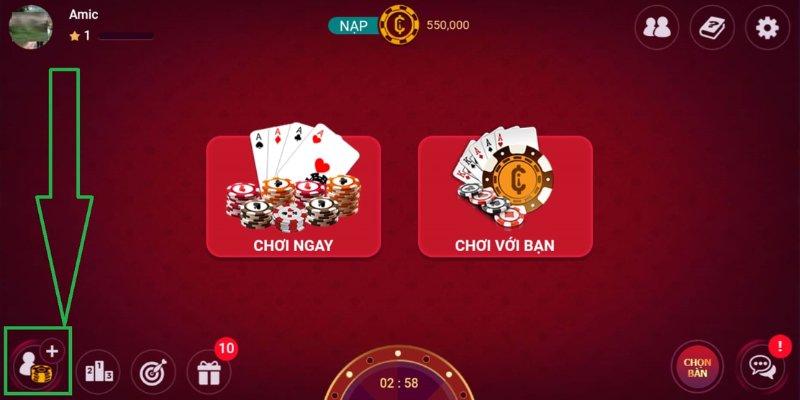The height and width of the screenshot is (400, 800).
Task: Tap the NẠP deposit button
Action: pos(354,25)
